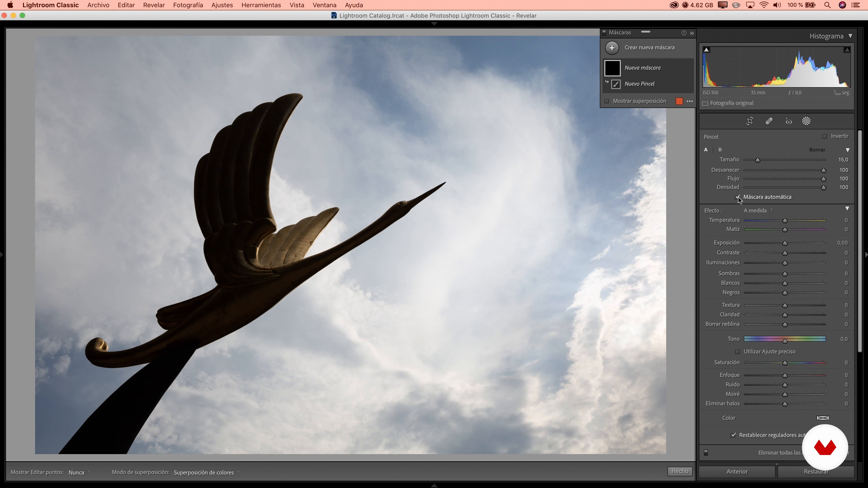868x488 pixels.
Task: Select the Healing (spot removal) tool icon
Action: coord(769,121)
